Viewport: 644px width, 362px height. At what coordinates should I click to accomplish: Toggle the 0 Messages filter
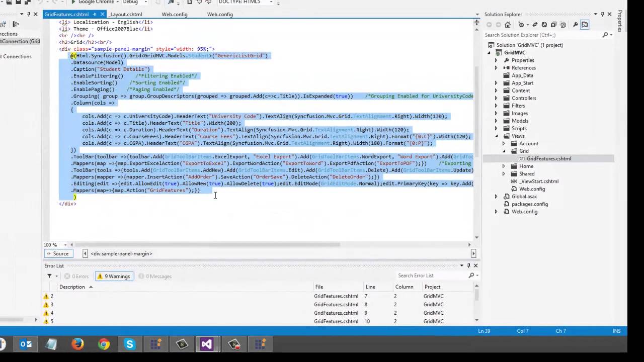tap(155, 276)
